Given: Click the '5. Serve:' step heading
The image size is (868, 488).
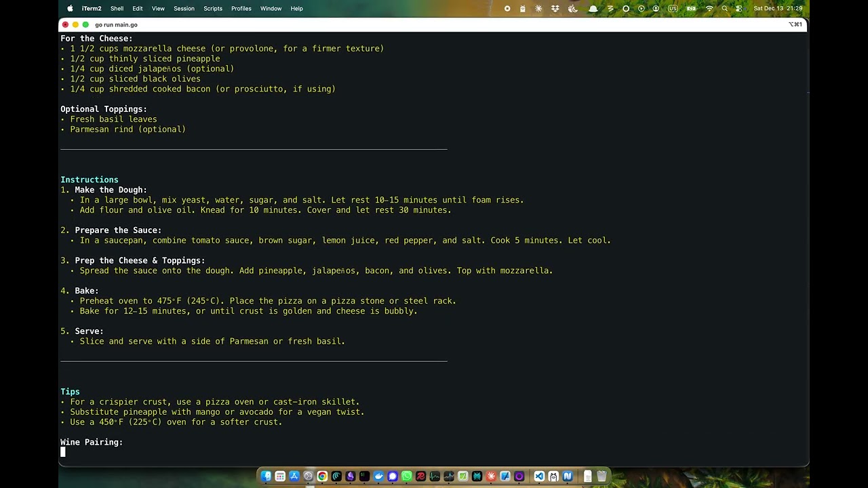Looking at the screenshot, I should 82,331.
